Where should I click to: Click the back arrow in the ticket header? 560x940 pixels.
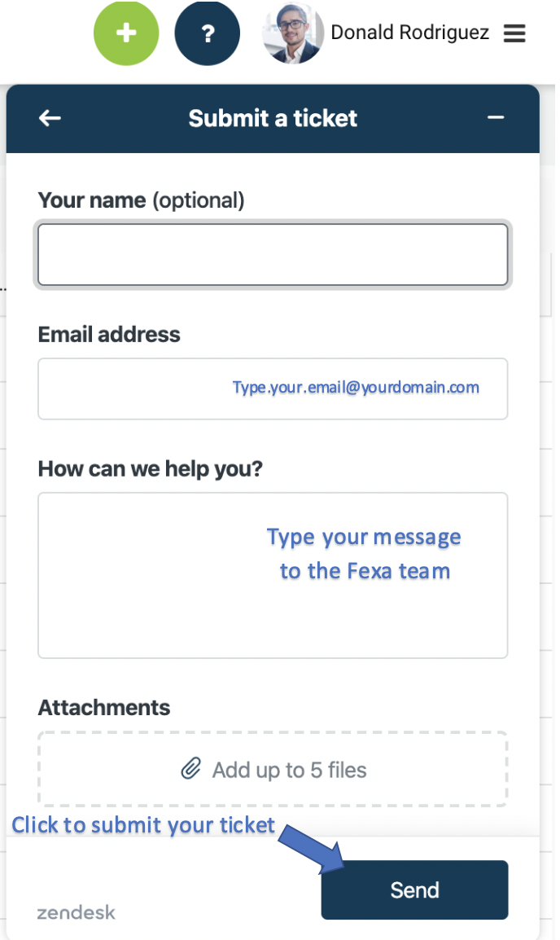[50, 118]
